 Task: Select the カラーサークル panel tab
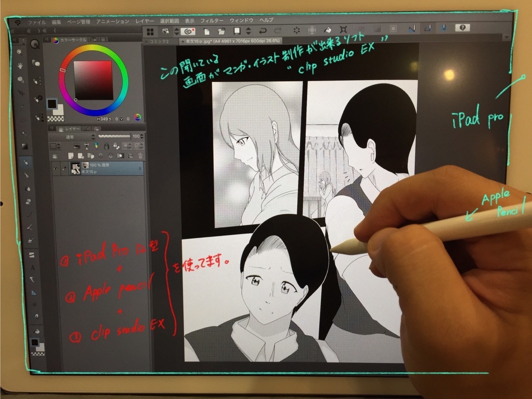tap(70, 40)
